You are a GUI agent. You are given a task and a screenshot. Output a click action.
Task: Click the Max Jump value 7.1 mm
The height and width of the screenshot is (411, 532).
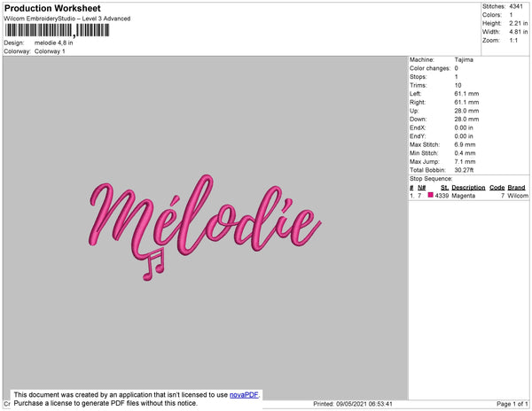coord(465,161)
